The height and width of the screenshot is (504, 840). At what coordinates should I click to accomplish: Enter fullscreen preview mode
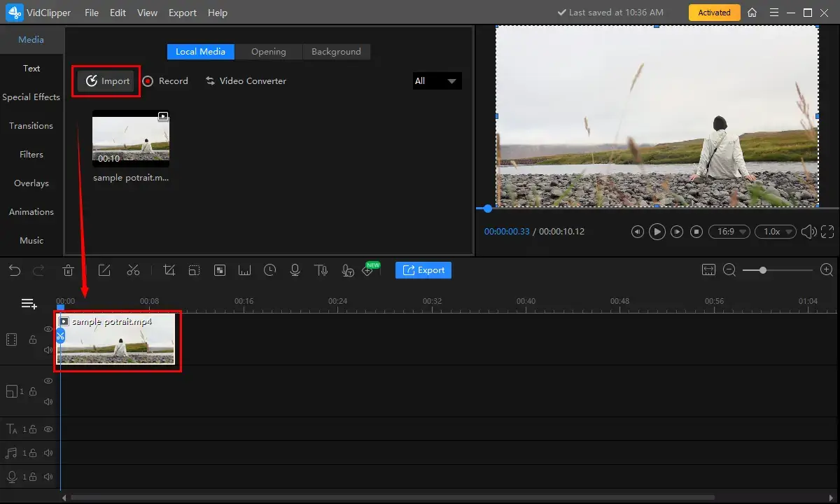(x=827, y=232)
